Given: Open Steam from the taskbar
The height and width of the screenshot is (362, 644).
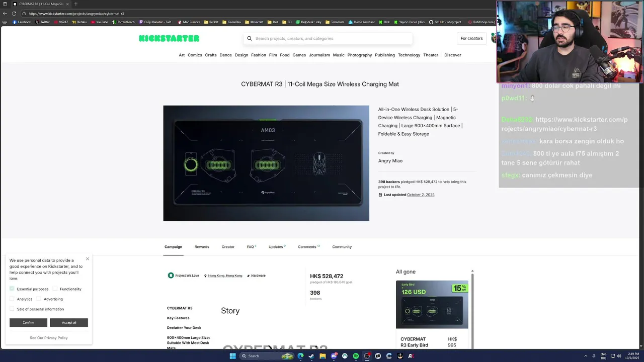Looking at the screenshot, I should pos(311,356).
